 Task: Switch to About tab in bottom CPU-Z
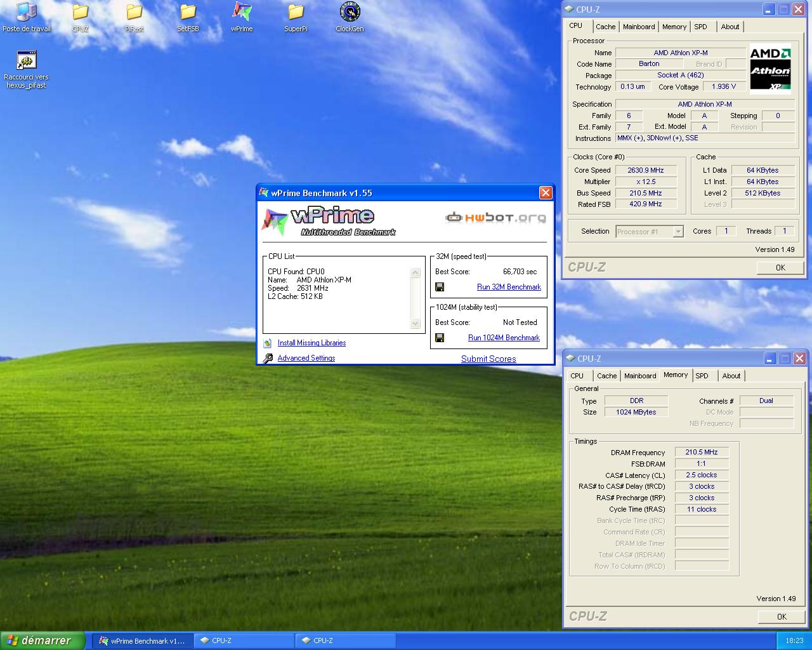click(731, 376)
